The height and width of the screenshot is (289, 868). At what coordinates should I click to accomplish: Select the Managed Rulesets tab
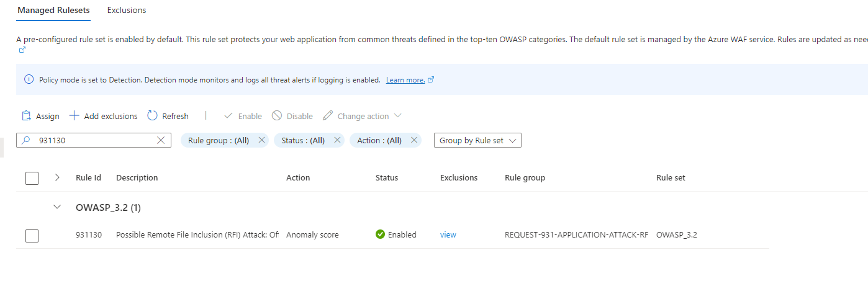click(53, 10)
